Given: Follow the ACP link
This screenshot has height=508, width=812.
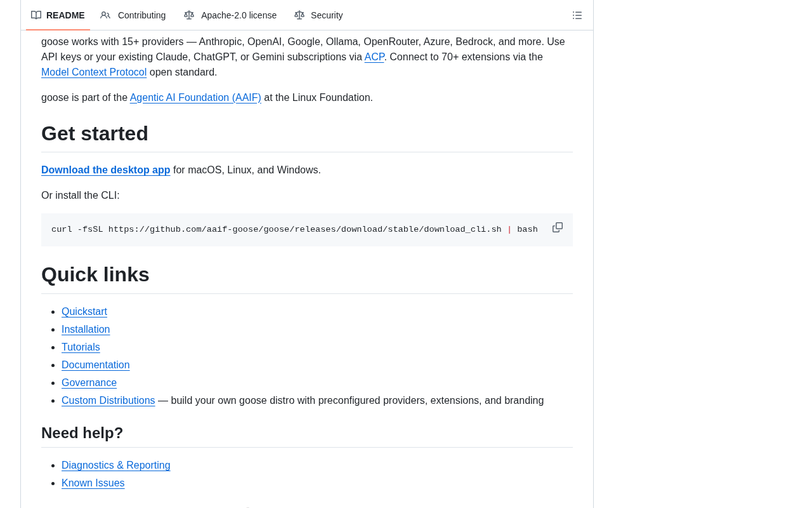Looking at the screenshot, I should [x=374, y=57].
